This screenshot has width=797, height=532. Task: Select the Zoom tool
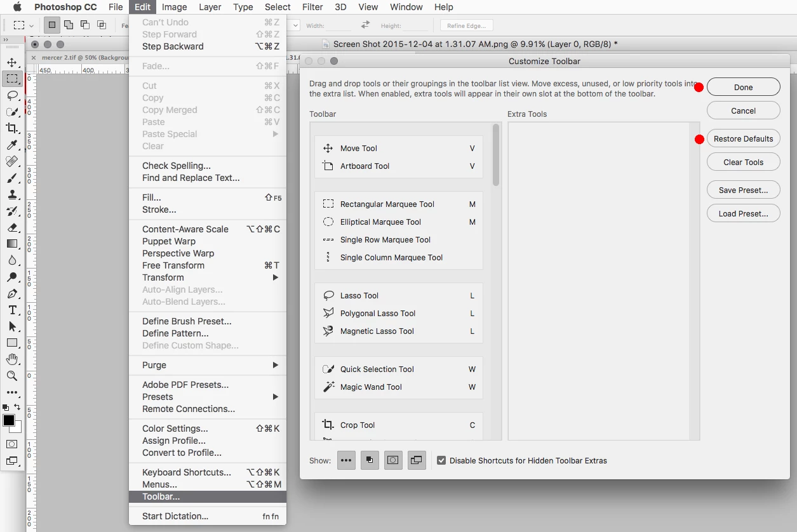click(x=12, y=376)
